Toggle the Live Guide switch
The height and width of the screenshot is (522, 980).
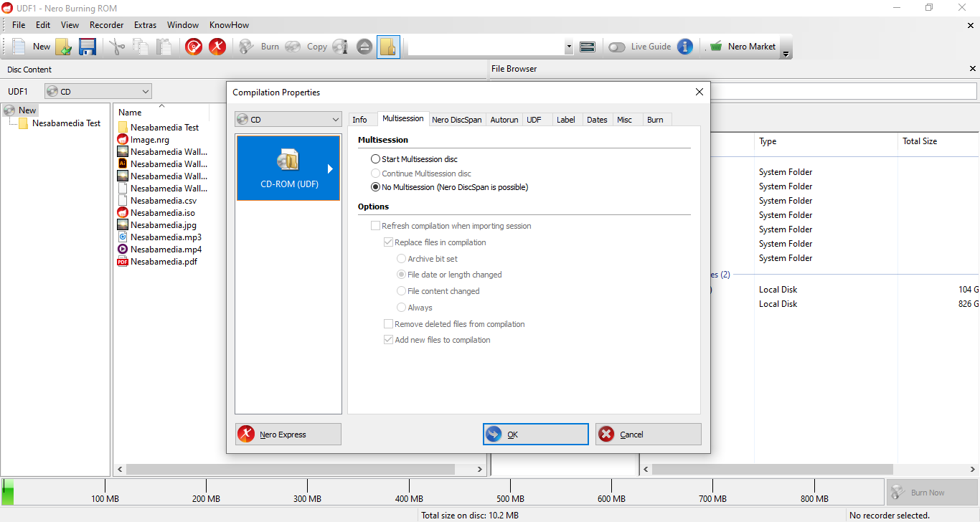tap(616, 47)
